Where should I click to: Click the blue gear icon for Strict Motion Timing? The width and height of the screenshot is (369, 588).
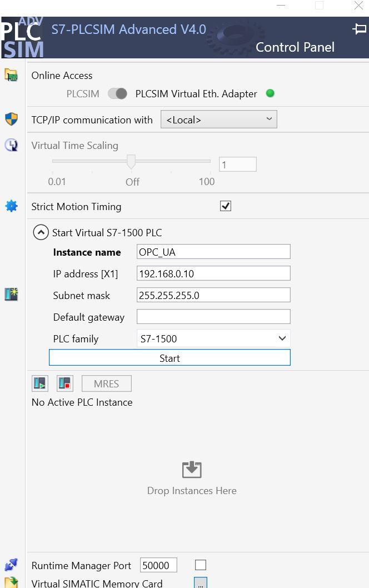[11, 206]
